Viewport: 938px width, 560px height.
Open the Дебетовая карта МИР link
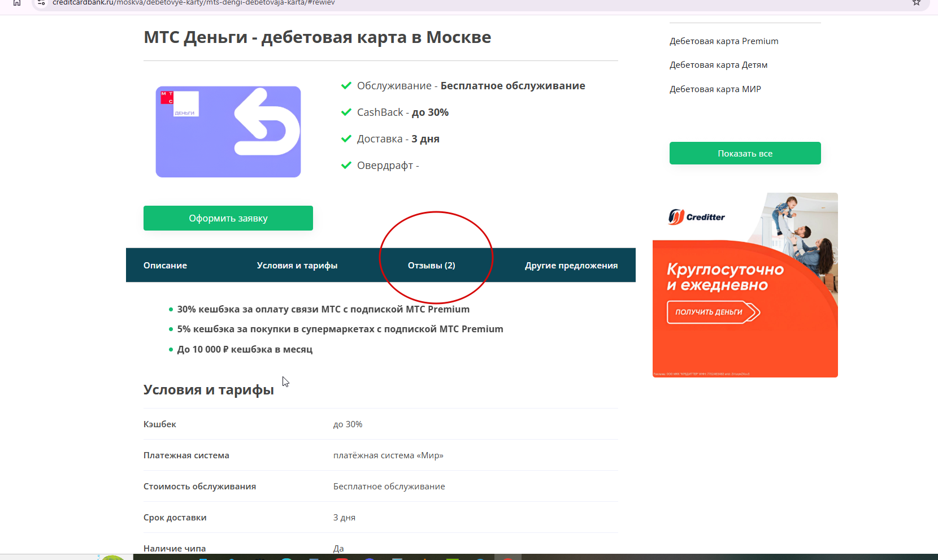(x=715, y=89)
